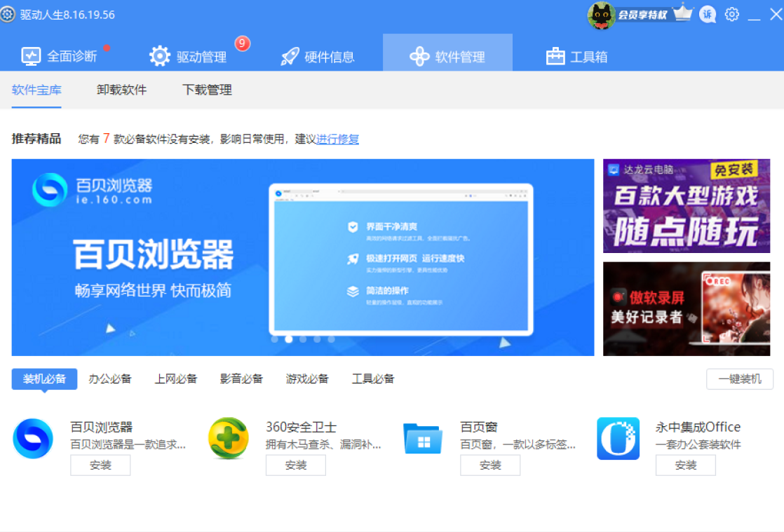Click the 进行修复 link
The width and height of the screenshot is (784, 532).
point(337,139)
